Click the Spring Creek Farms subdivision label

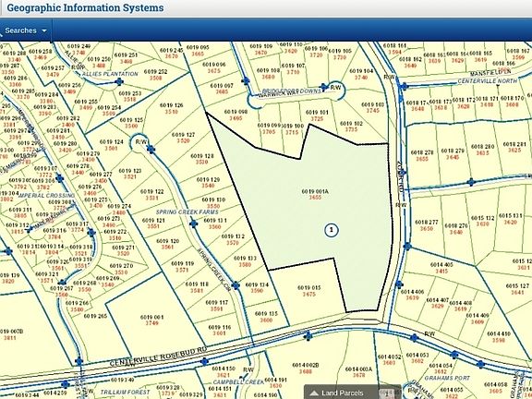pos(187,212)
